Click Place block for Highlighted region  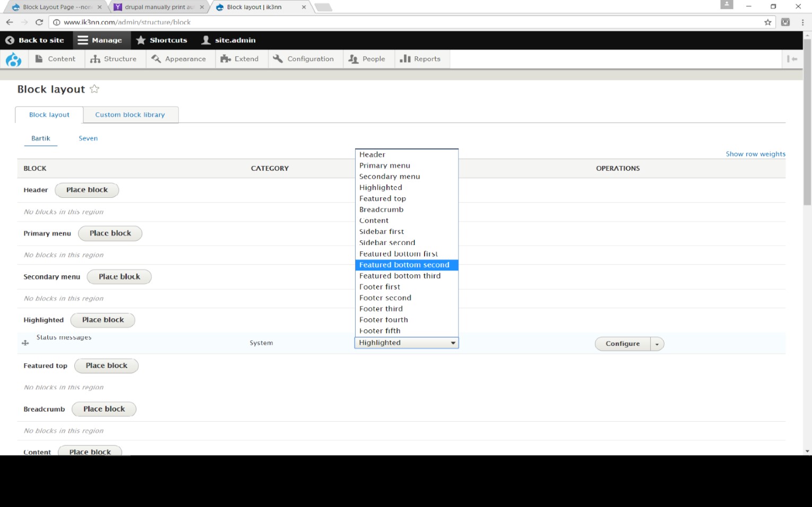(103, 320)
